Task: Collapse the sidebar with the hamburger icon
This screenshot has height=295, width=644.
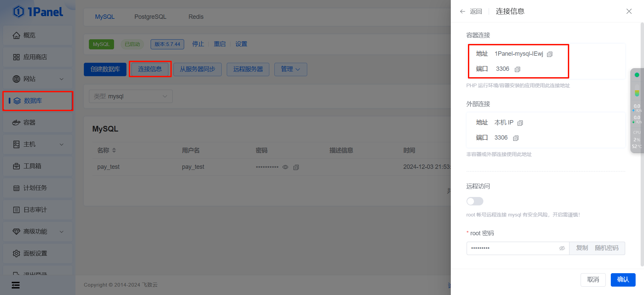Action: 15,285
